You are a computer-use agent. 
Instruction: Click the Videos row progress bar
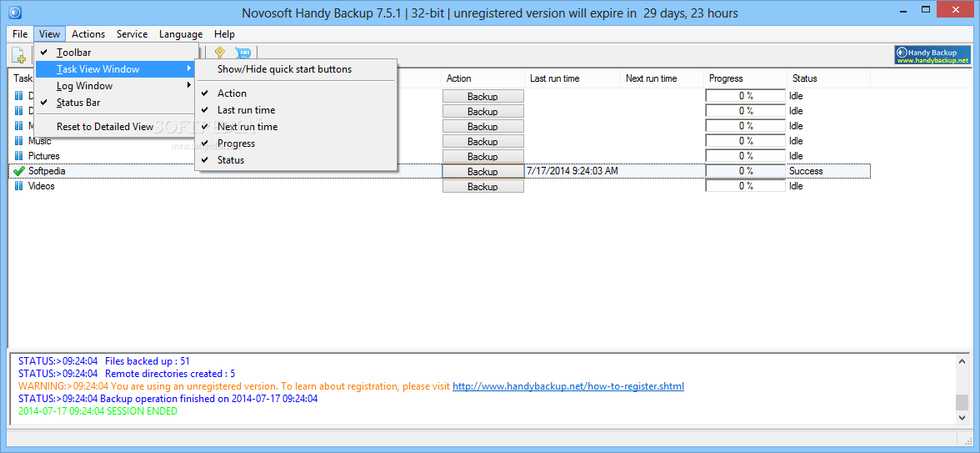pyautogui.click(x=746, y=186)
